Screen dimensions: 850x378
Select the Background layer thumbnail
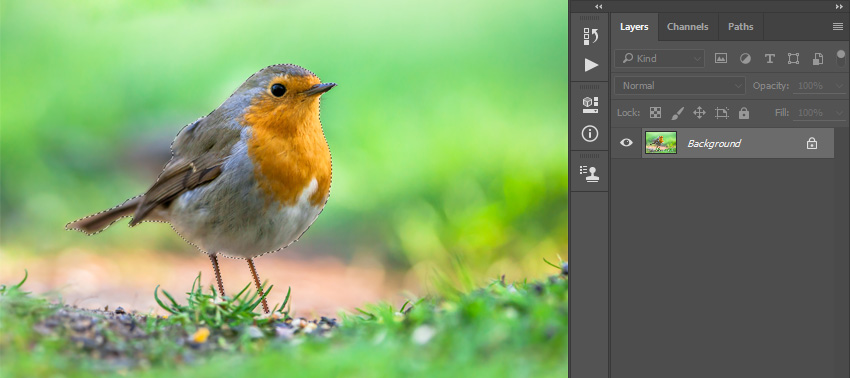click(661, 143)
